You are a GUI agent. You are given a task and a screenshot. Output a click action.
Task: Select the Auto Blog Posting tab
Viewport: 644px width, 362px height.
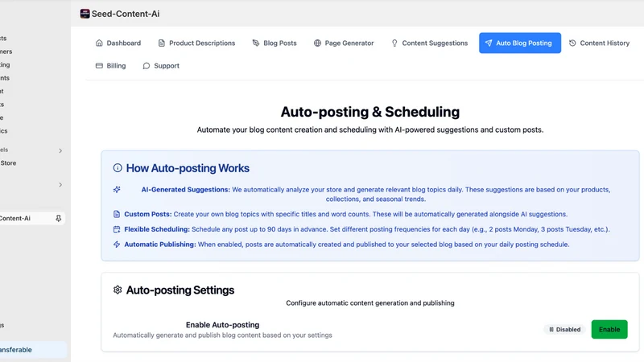click(x=520, y=43)
